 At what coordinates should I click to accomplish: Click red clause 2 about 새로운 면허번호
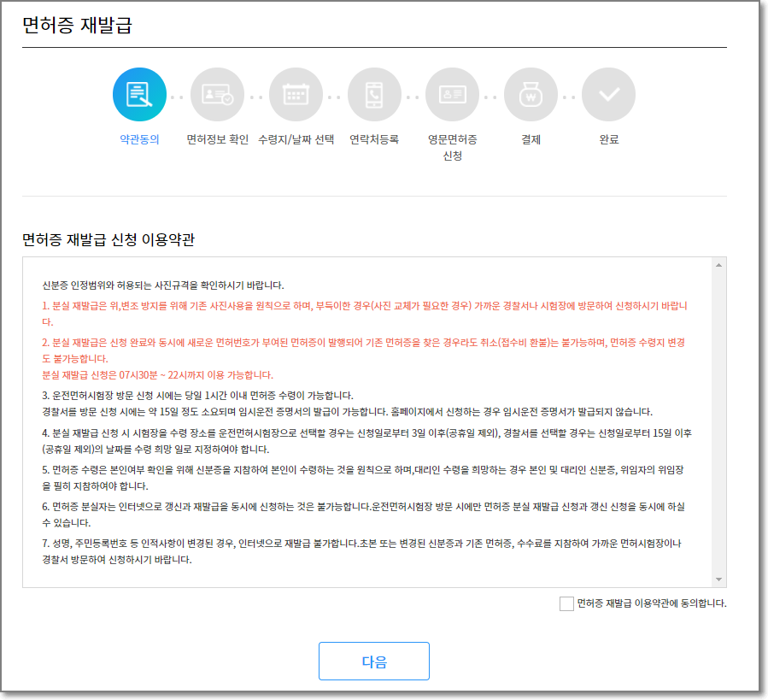(x=363, y=350)
